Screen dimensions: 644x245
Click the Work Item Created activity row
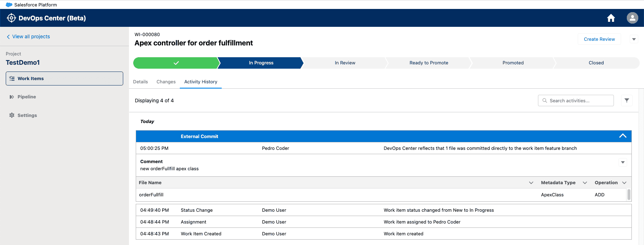point(384,234)
